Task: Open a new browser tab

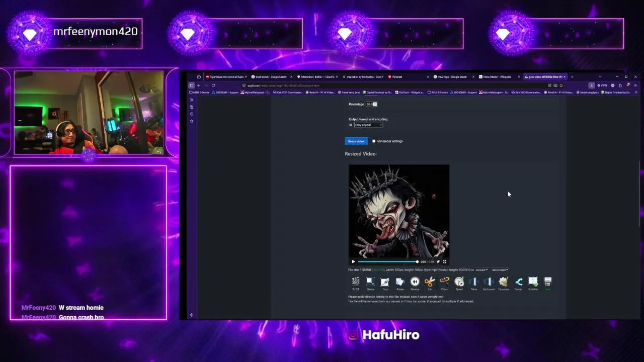Action: 572,77
